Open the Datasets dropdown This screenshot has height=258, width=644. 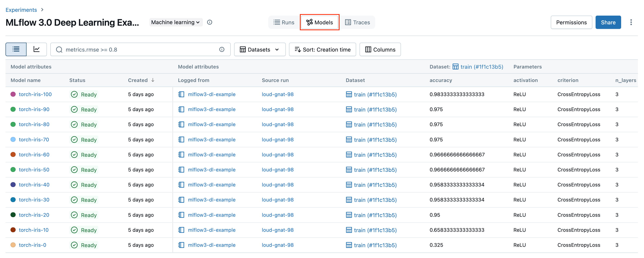coord(259,49)
